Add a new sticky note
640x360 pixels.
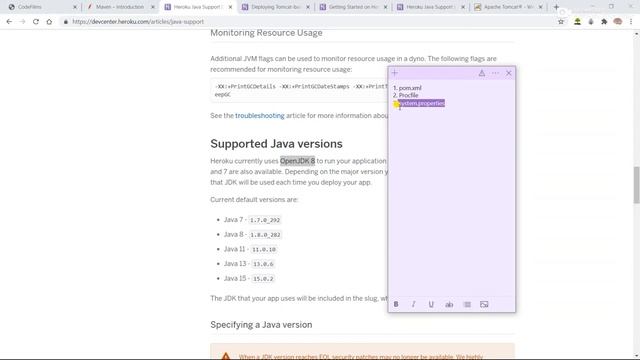[395, 73]
